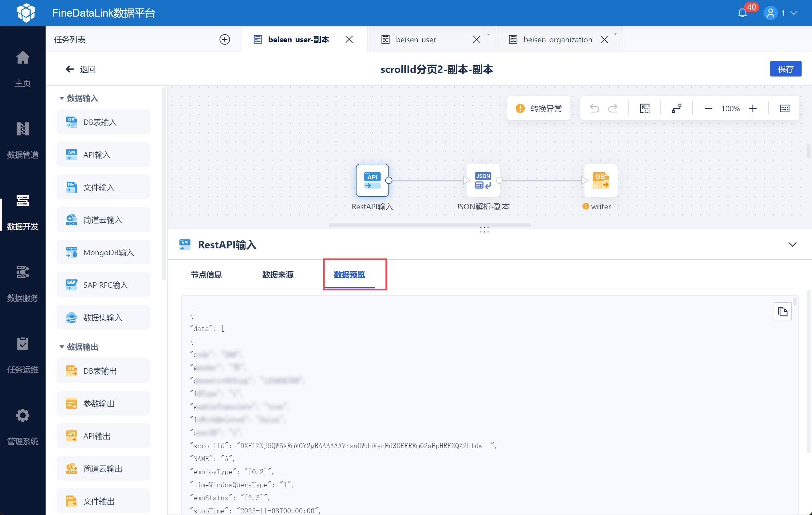
Task: Click the 保存 button
Action: (785, 69)
